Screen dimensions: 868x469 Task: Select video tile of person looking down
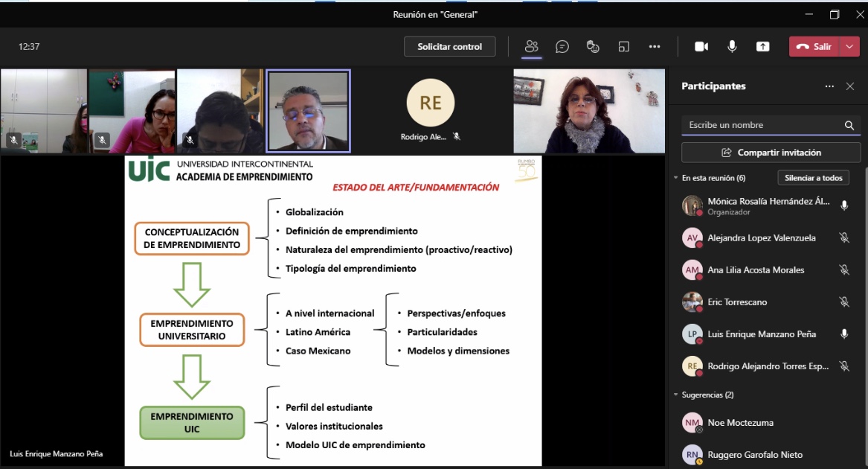coord(220,111)
